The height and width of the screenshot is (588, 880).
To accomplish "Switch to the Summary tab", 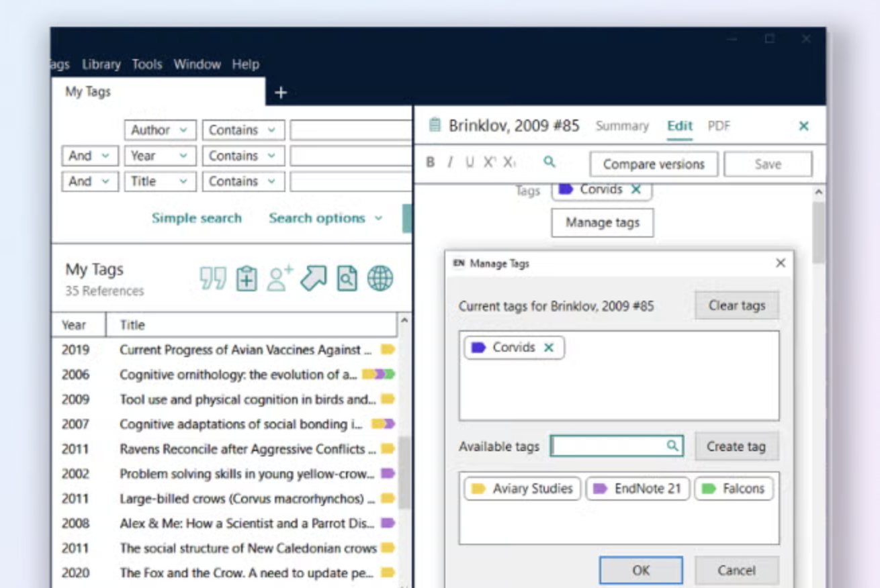I will pos(622,126).
